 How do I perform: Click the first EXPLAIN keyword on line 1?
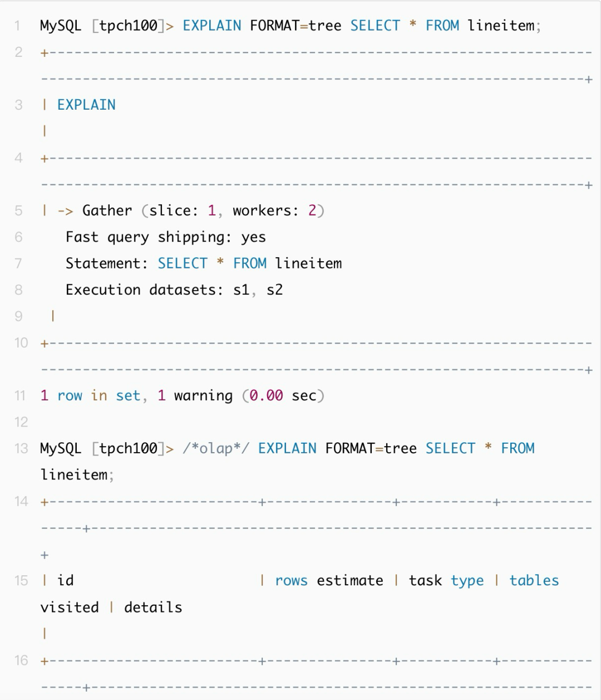[x=212, y=26]
